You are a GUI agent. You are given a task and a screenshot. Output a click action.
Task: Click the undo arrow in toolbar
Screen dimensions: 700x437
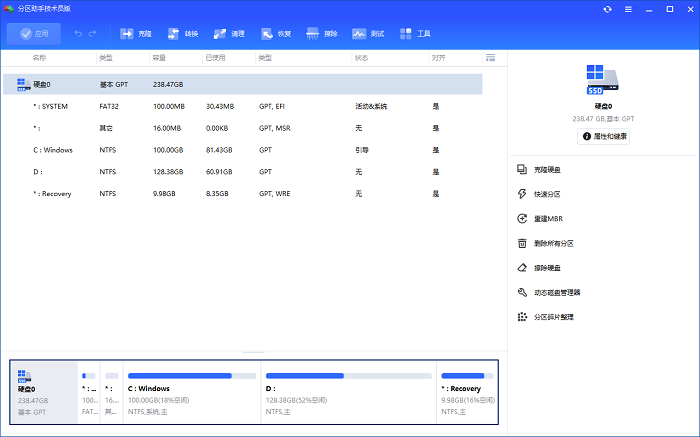78,33
